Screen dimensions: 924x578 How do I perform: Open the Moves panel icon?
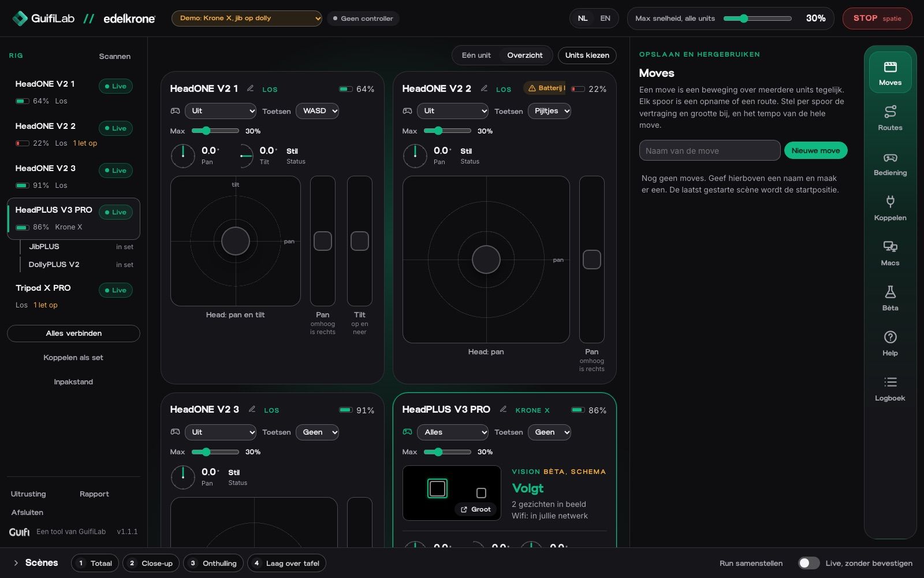[x=890, y=72]
